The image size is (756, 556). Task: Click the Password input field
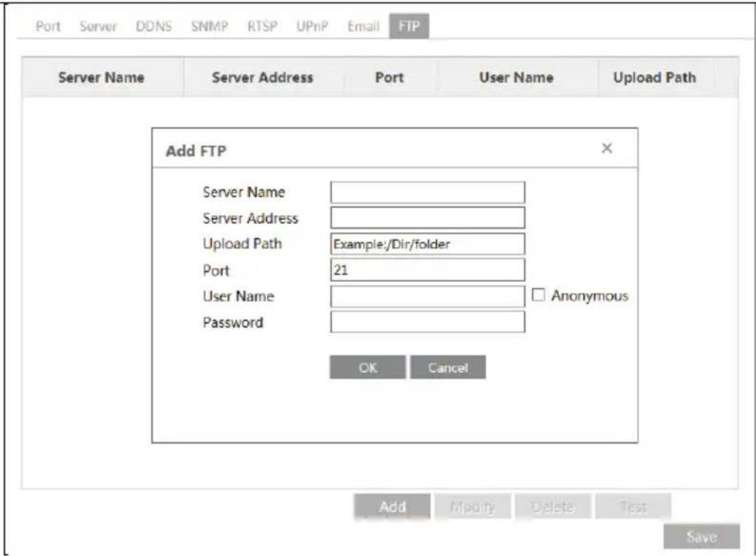(x=428, y=322)
